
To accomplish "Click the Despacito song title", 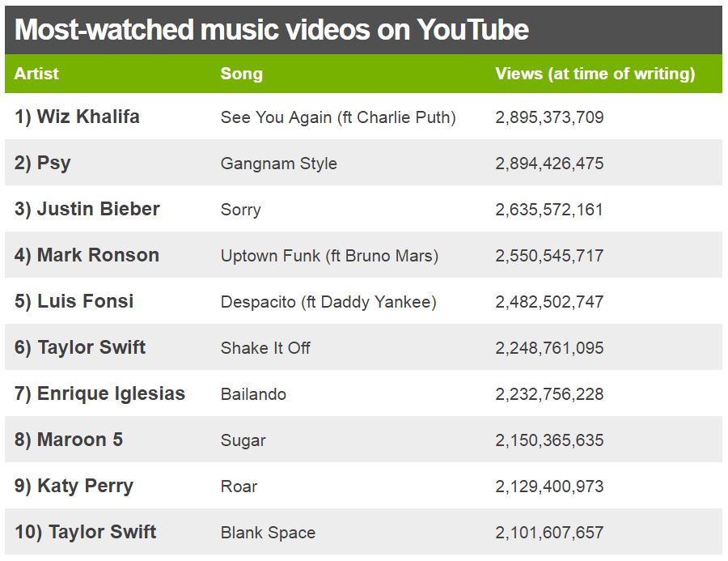I will (x=328, y=302).
